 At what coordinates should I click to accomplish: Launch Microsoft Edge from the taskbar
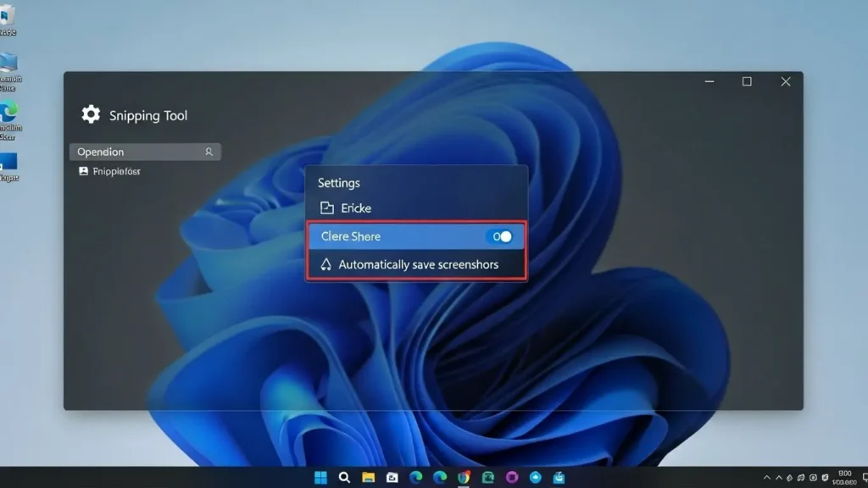click(x=417, y=477)
